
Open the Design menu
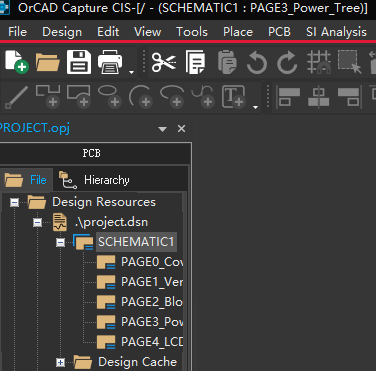tap(62, 32)
